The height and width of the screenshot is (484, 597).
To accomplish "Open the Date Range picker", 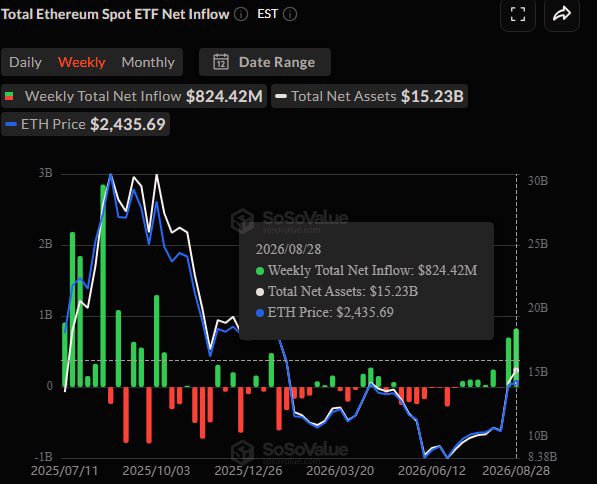I will (265, 62).
